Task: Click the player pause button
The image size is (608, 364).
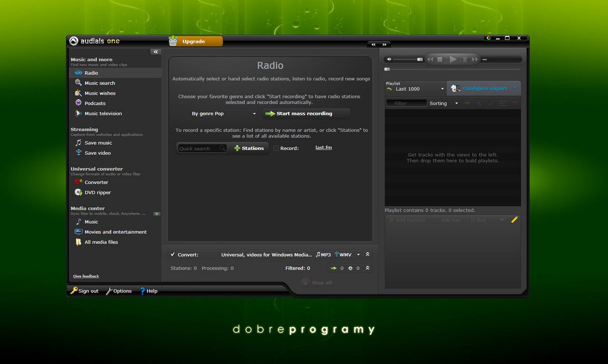Action: (x=465, y=59)
